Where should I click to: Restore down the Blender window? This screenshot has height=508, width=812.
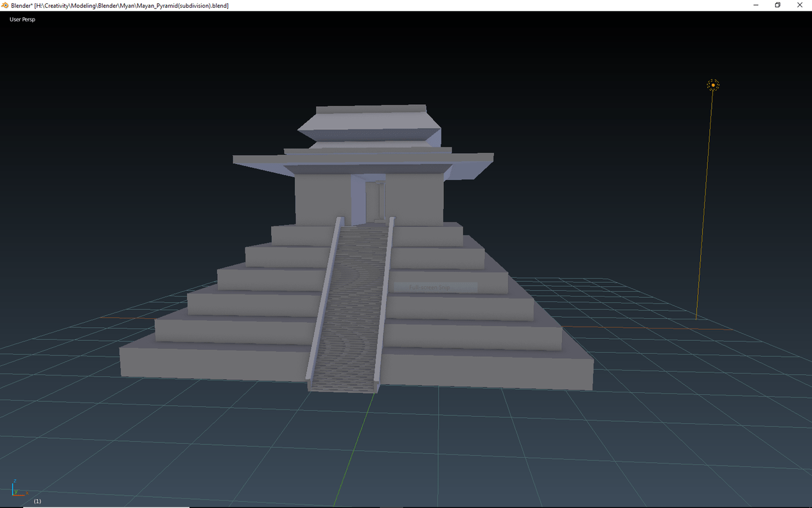pyautogui.click(x=777, y=5)
